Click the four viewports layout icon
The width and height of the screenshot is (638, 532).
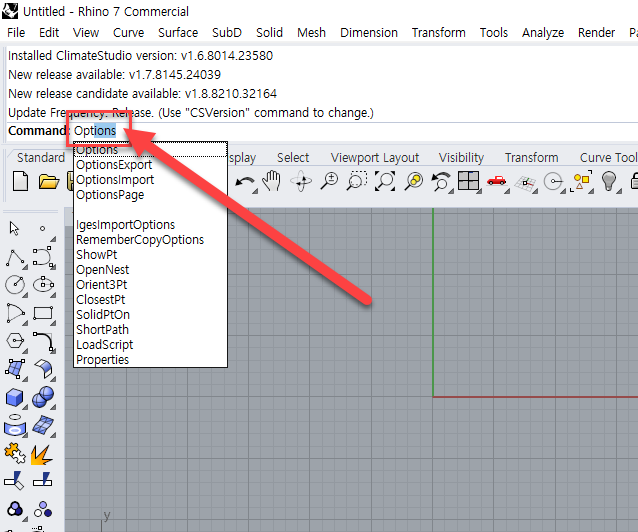point(468,181)
